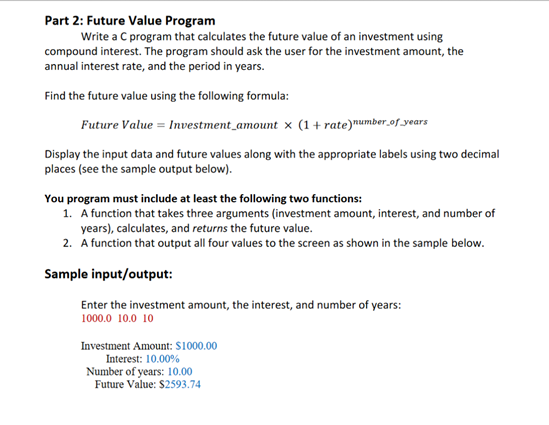The height and width of the screenshot is (425, 549).
Task: Click the 'Sample input/output:' heading
Action: pos(109,274)
